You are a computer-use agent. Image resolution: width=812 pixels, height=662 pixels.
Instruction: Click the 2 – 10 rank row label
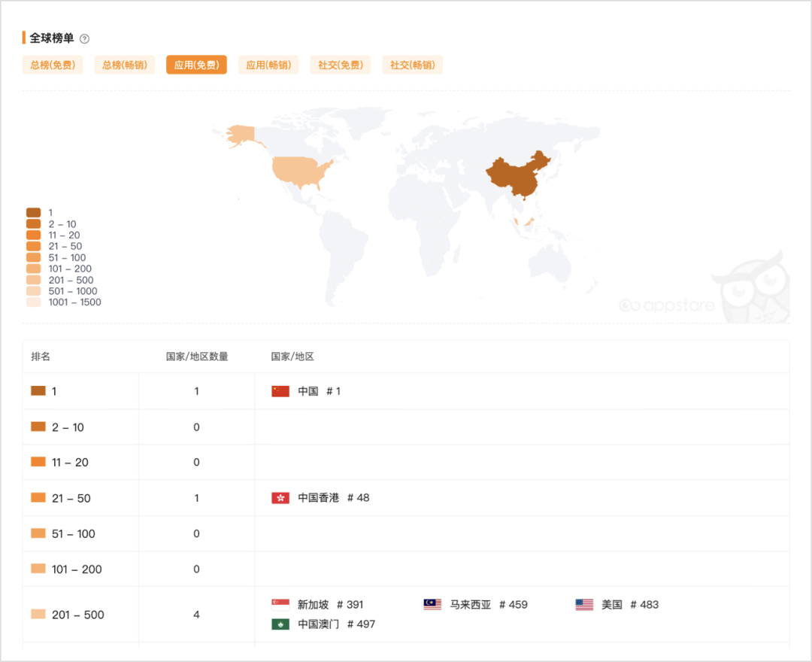(68, 427)
